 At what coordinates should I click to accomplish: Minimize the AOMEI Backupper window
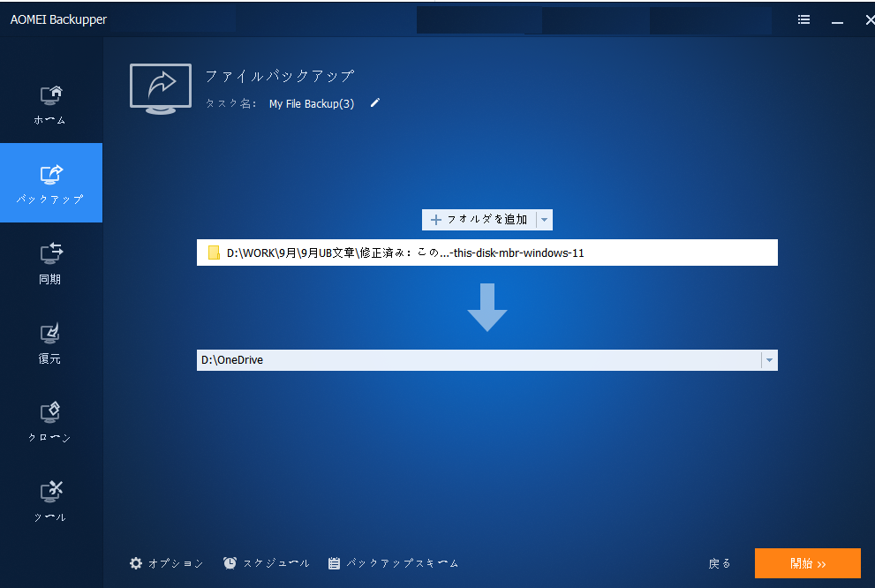(837, 21)
